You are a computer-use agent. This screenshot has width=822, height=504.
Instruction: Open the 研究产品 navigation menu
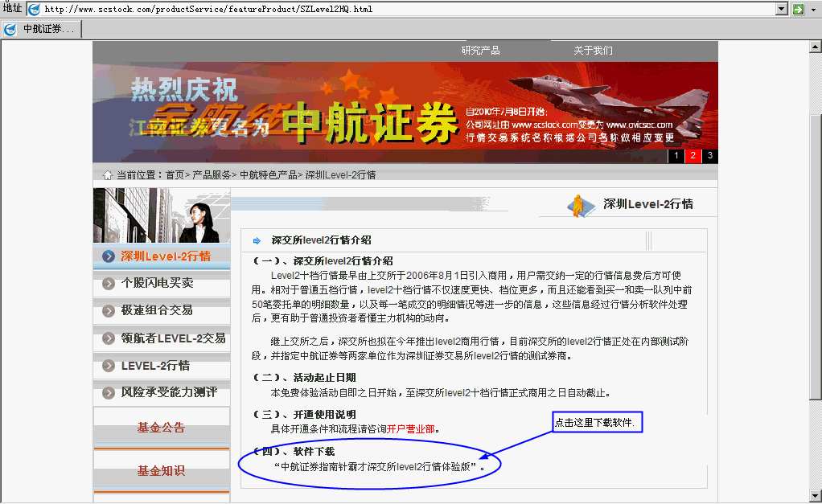click(480, 51)
